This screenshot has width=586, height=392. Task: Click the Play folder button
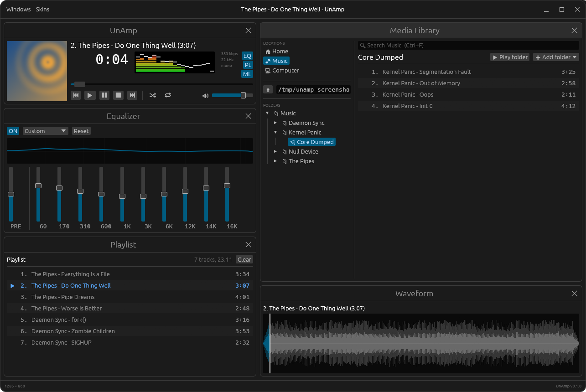pyautogui.click(x=510, y=57)
